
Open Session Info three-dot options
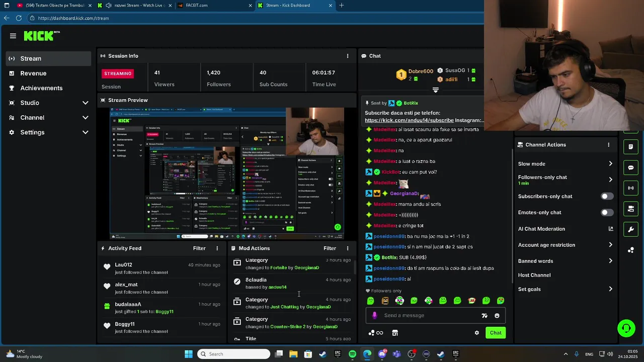tap(347, 56)
